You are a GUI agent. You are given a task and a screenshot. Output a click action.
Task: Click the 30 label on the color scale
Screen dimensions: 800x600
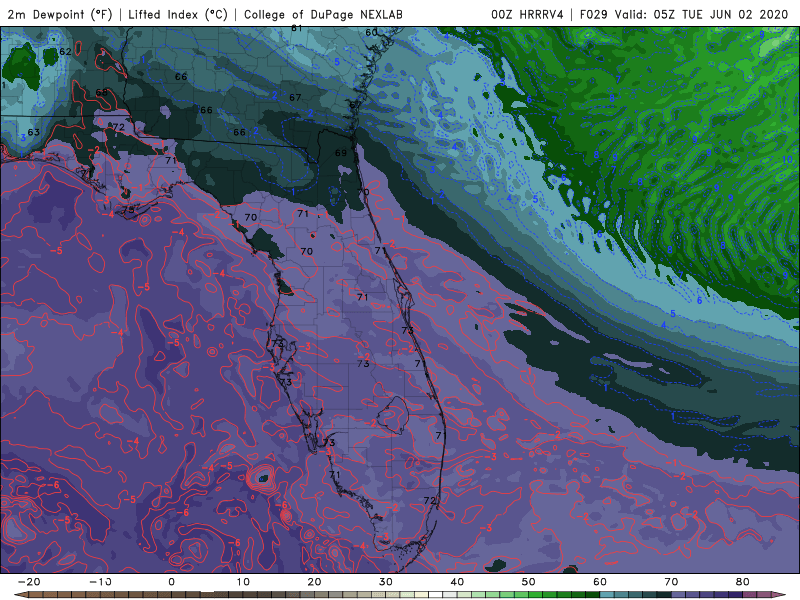pyautogui.click(x=386, y=582)
